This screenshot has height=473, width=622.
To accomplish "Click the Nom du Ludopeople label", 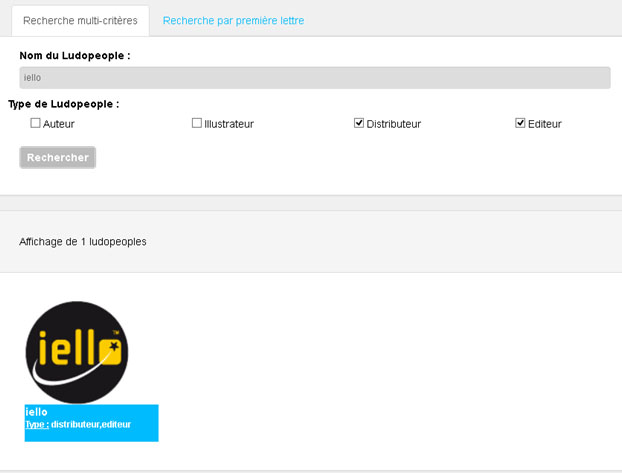I will (x=75, y=56).
